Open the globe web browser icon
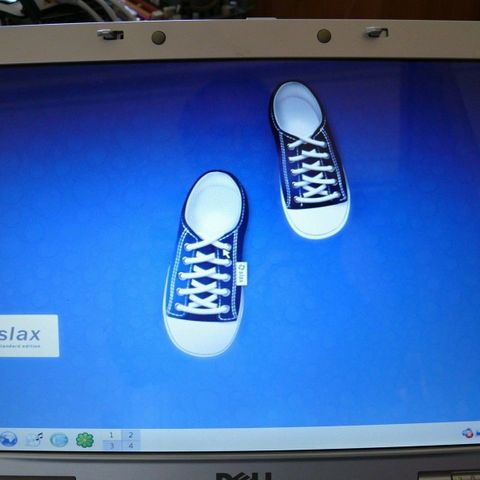 [8, 439]
